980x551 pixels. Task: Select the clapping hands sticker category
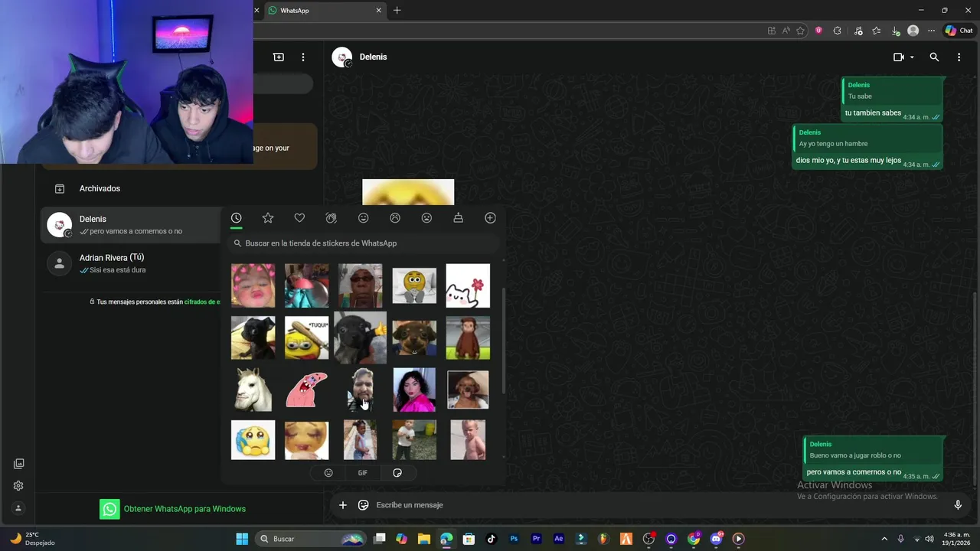click(332, 218)
